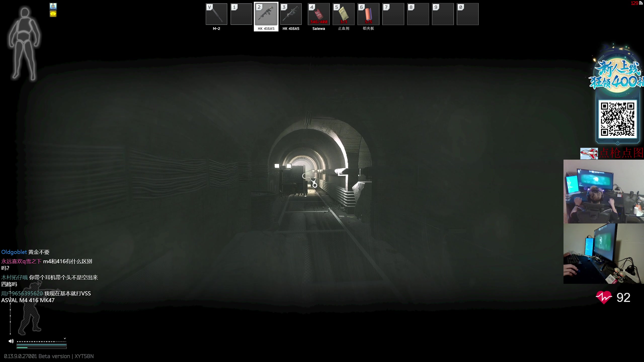Select the HK 416A5 in slot 2
The image size is (644, 362).
(x=266, y=14)
